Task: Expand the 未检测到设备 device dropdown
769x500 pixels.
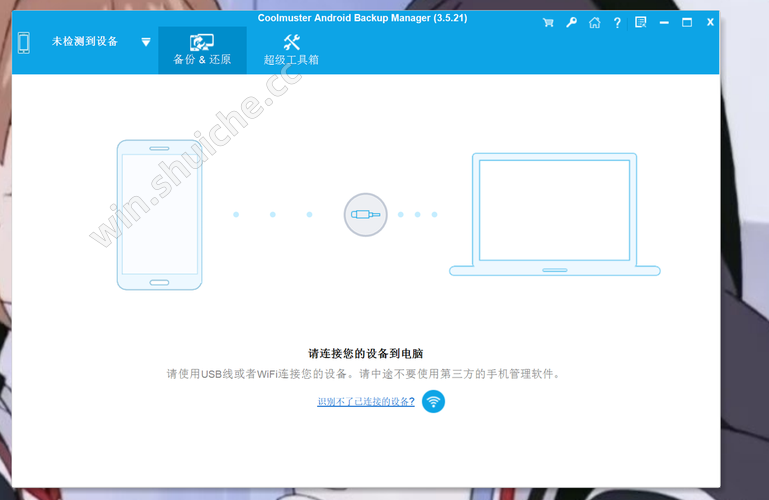Action: (x=146, y=42)
